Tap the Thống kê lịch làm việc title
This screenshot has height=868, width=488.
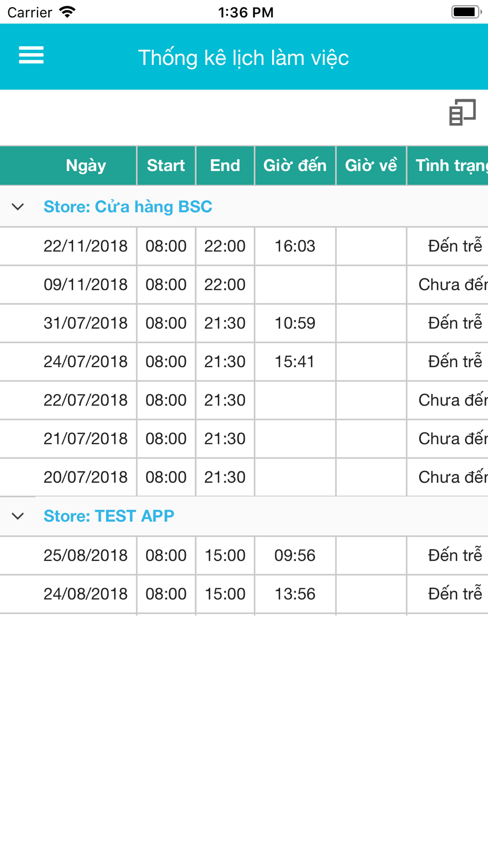(244, 58)
